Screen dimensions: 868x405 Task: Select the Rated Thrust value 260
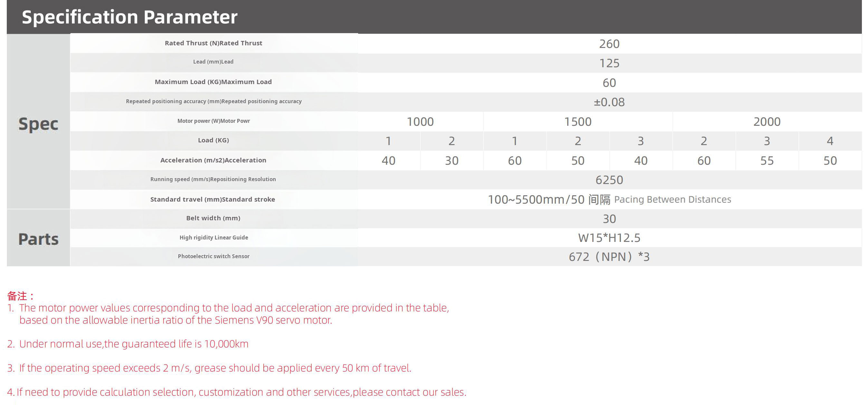pyautogui.click(x=609, y=44)
